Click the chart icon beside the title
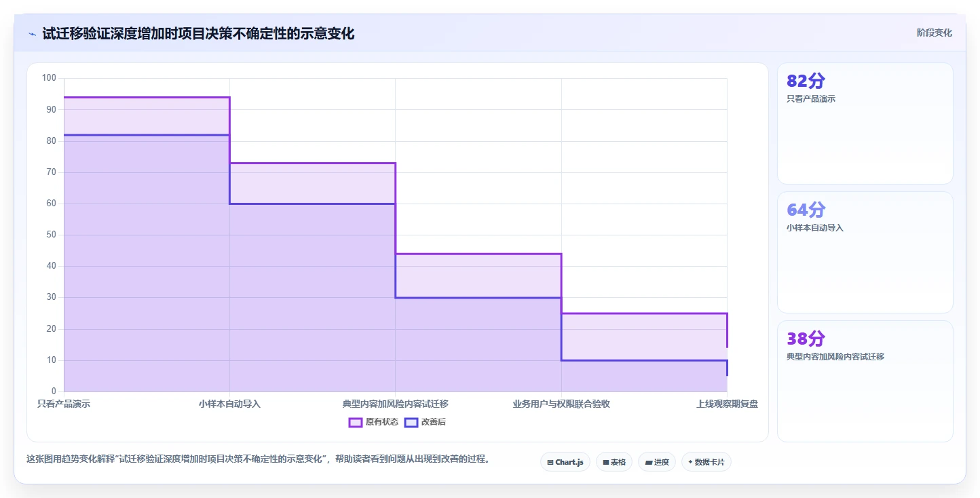The width and height of the screenshot is (980, 498). [32, 34]
